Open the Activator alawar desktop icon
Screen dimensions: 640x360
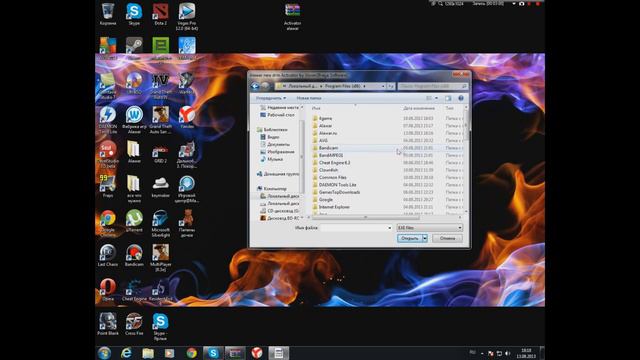pyautogui.click(x=292, y=17)
